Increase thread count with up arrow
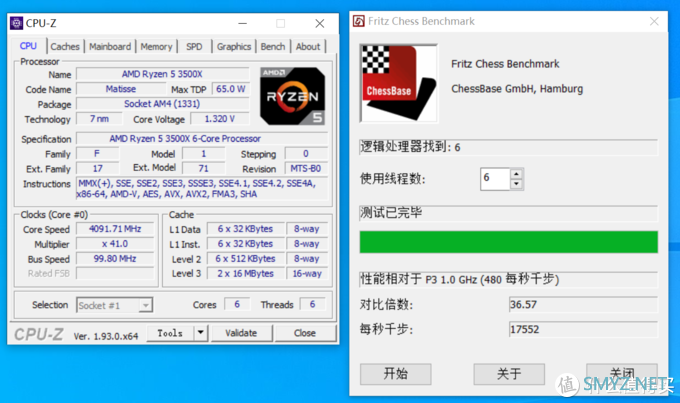The width and height of the screenshot is (680, 403). click(516, 174)
